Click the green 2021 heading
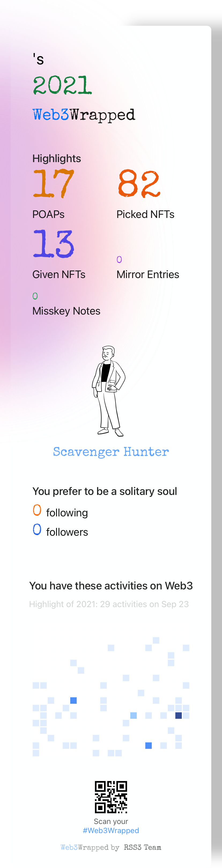The image size is (222, 868). point(62,85)
